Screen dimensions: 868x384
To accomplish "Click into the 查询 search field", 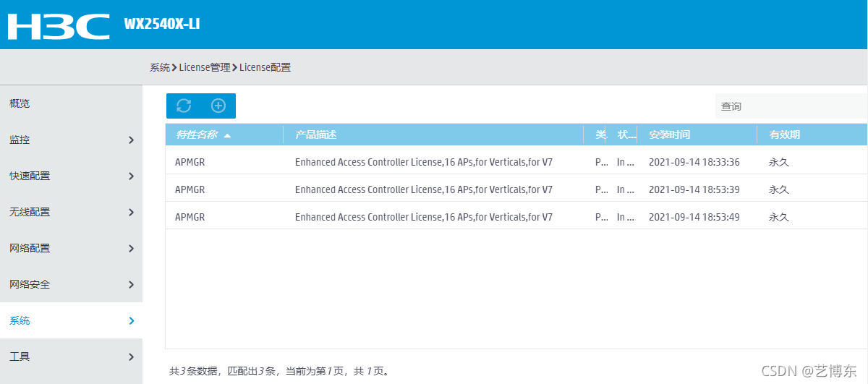I will tap(791, 106).
